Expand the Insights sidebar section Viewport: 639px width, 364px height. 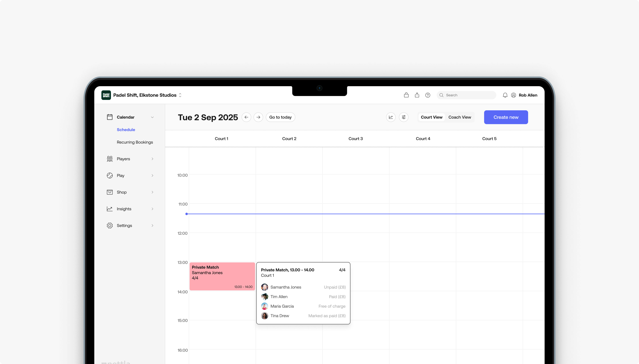point(152,209)
